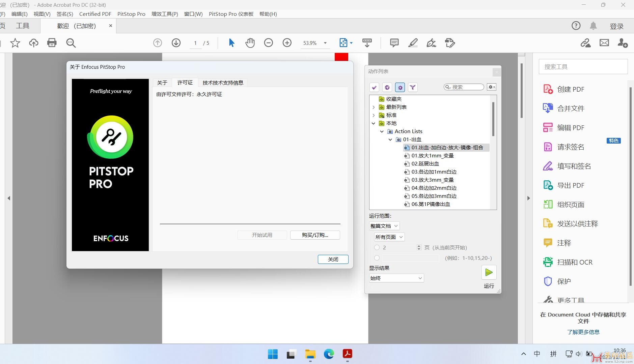This screenshot has height=364, width=634.
Task: Open the 始终 show results dropdown
Action: point(396,278)
